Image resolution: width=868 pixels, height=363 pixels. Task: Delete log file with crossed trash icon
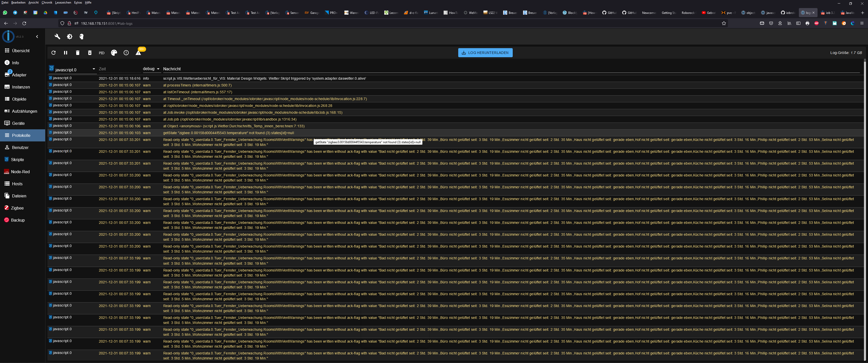point(90,53)
